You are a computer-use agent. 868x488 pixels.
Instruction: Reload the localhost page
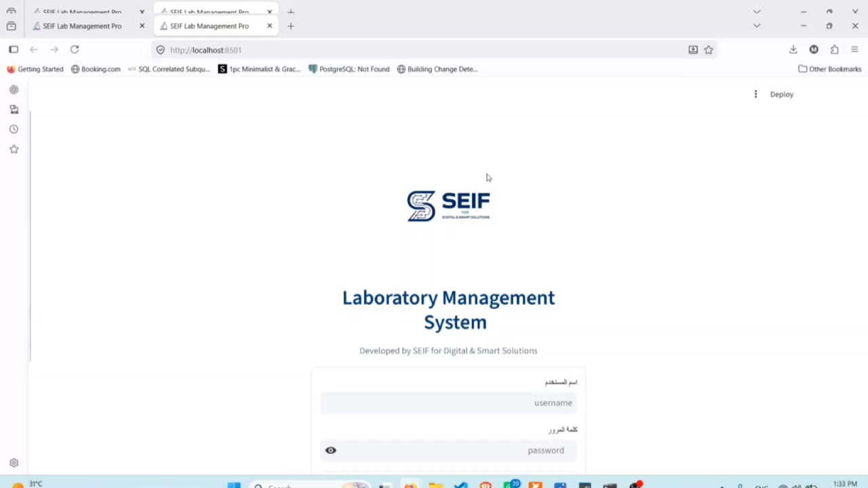pos(75,49)
